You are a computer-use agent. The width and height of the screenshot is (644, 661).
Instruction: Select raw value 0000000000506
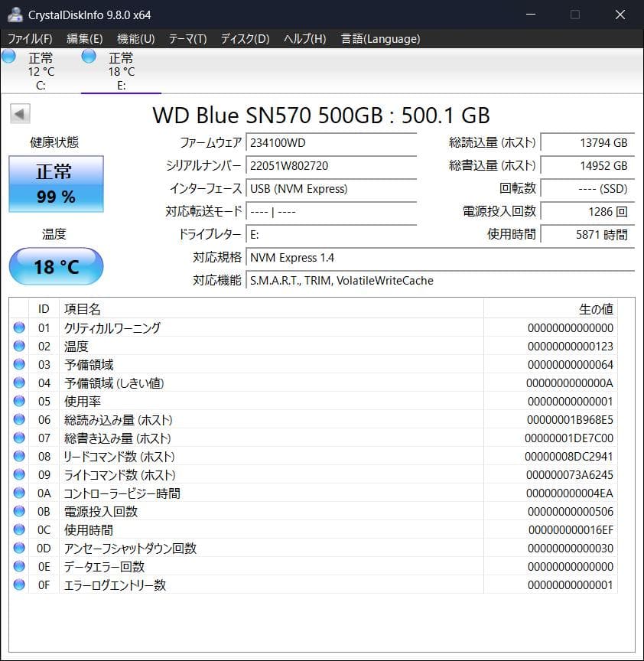571,512
